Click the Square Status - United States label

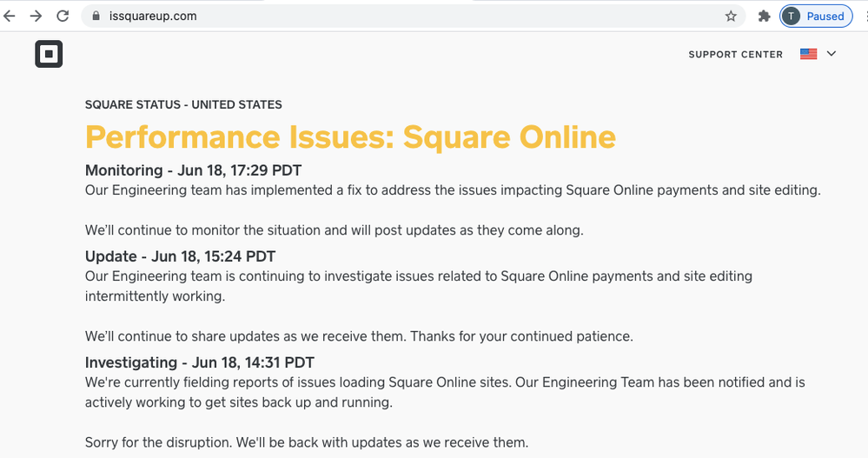point(183,104)
